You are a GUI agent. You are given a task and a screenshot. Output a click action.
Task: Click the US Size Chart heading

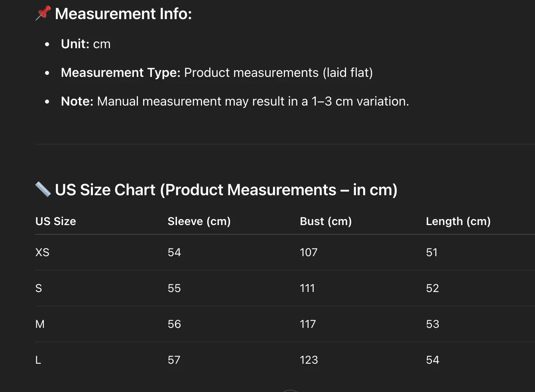tap(226, 190)
